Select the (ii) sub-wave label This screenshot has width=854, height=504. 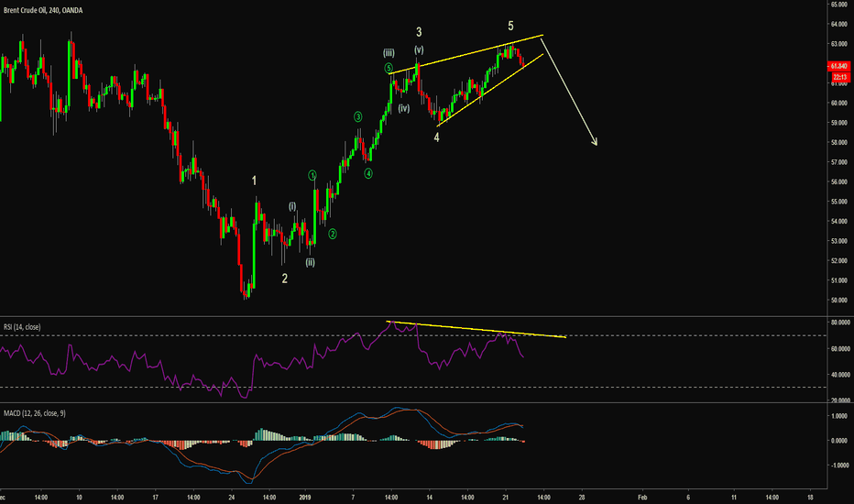pyautogui.click(x=310, y=263)
